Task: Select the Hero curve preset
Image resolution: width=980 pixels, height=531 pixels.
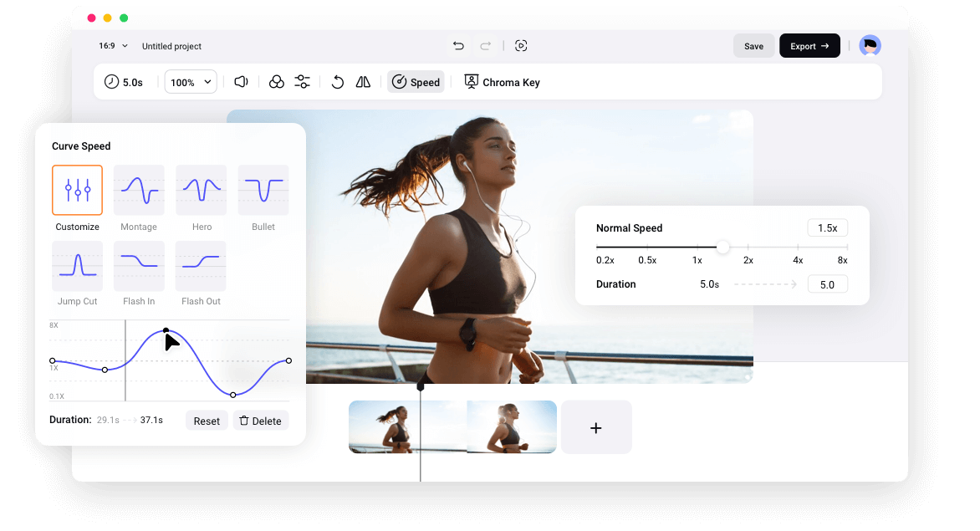Action: pos(202,190)
